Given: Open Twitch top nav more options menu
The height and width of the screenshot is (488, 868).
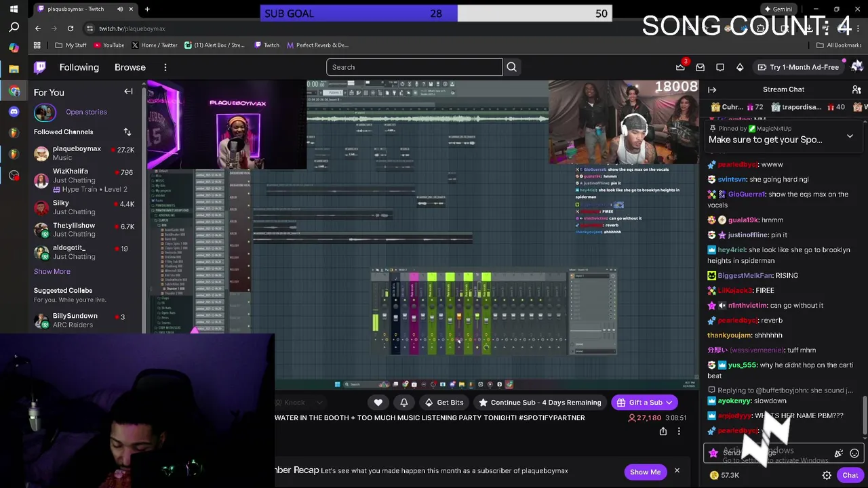Looking at the screenshot, I should click(165, 67).
